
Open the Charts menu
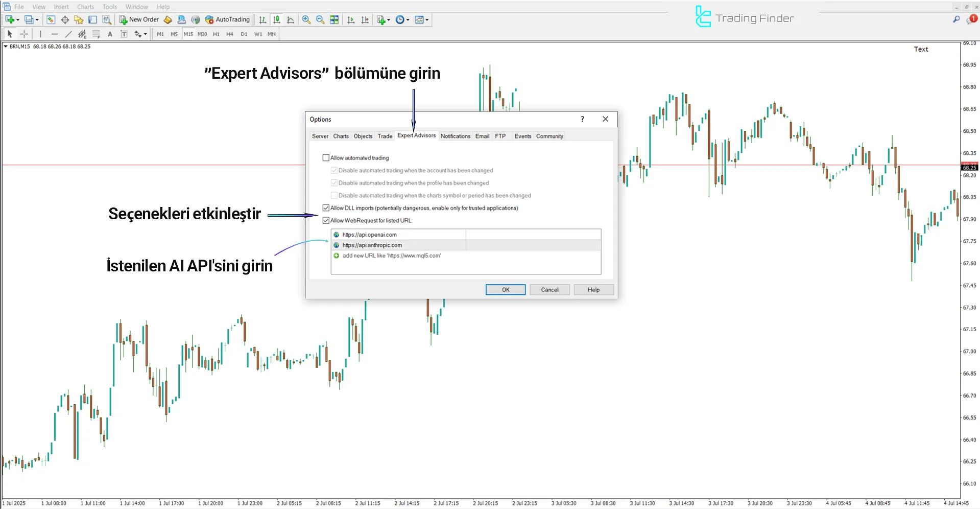pyautogui.click(x=85, y=7)
